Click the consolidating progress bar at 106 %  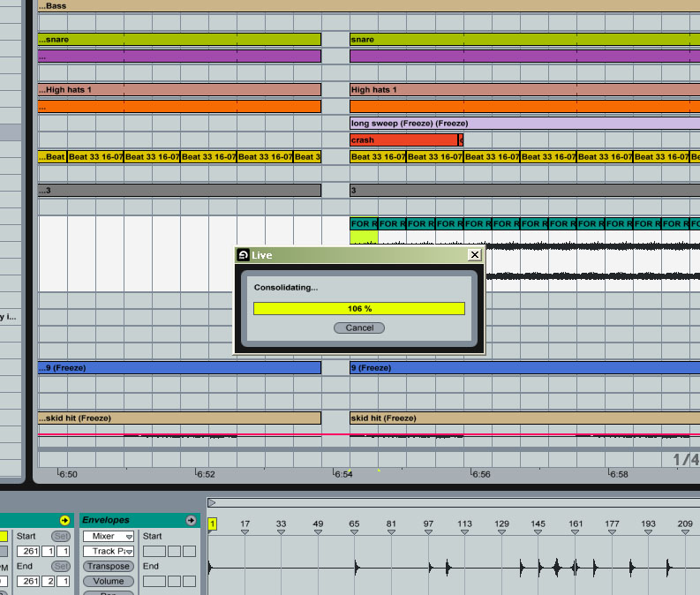coord(358,308)
